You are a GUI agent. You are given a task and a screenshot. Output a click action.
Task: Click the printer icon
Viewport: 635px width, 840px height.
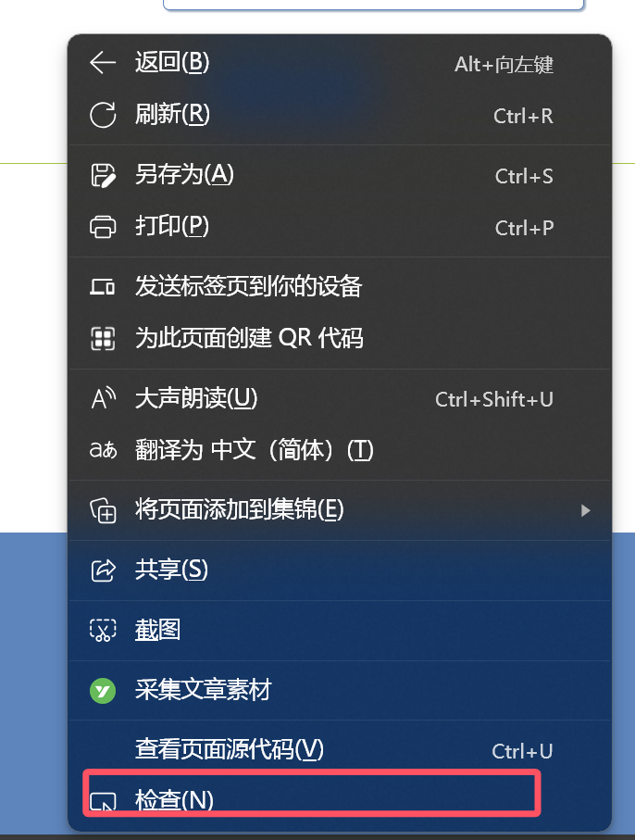102,227
